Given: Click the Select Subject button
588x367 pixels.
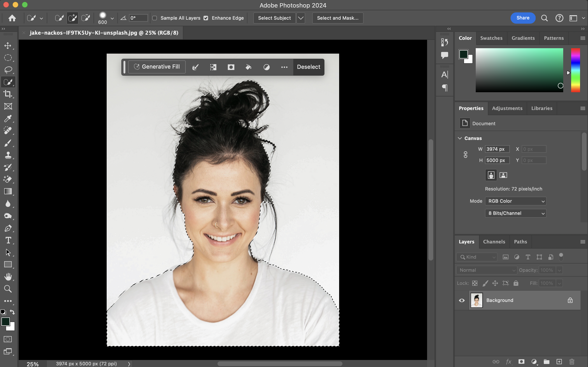Looking at the screenshot, I should coord(274,18).
